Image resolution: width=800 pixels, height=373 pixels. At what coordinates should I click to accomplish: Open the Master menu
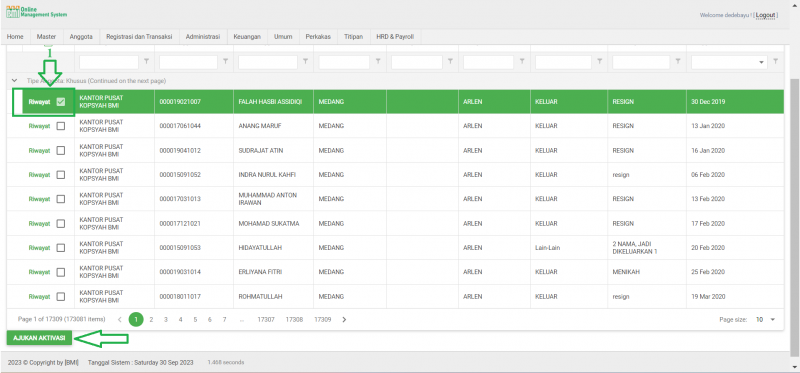point(46,37)
